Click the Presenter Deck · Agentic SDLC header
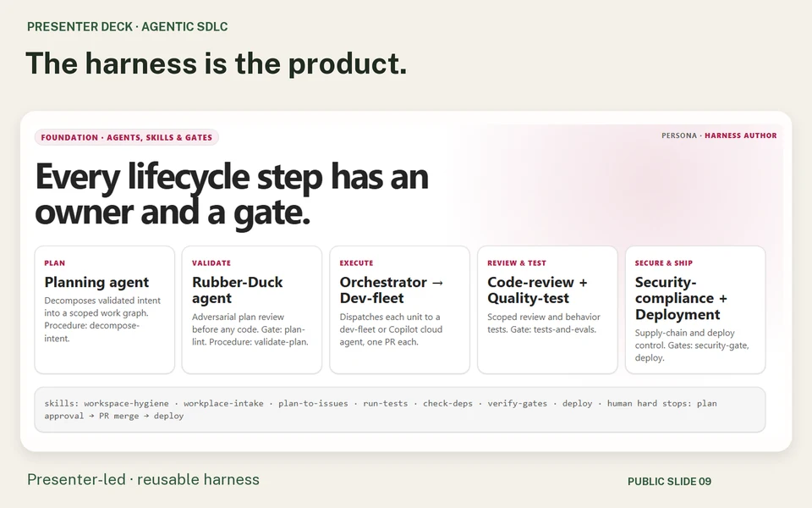This screenshot has height=508, width=812. pos(128,27)
